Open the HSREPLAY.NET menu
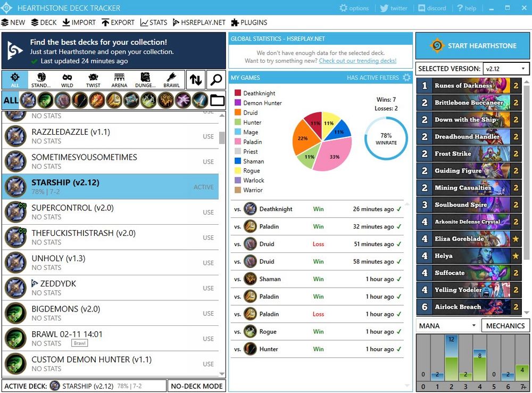The image size is (532, 393). click(199, 22)
